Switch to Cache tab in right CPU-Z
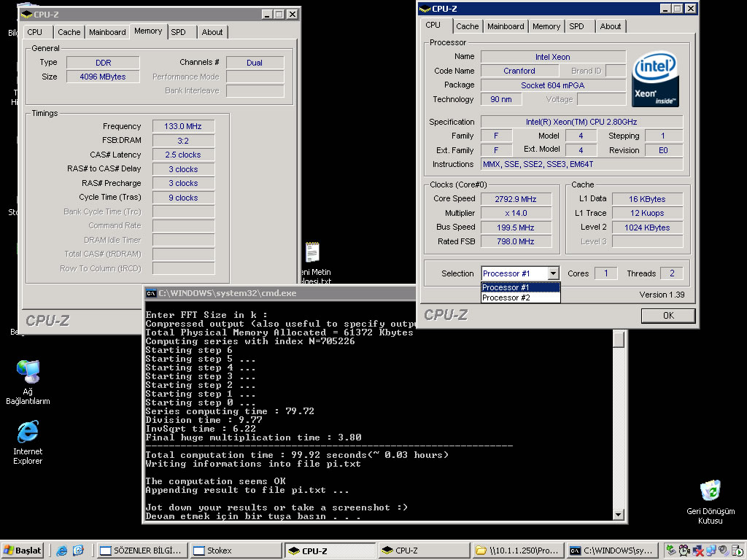Screen dimensions: 747x560 [x=468, y=27]
